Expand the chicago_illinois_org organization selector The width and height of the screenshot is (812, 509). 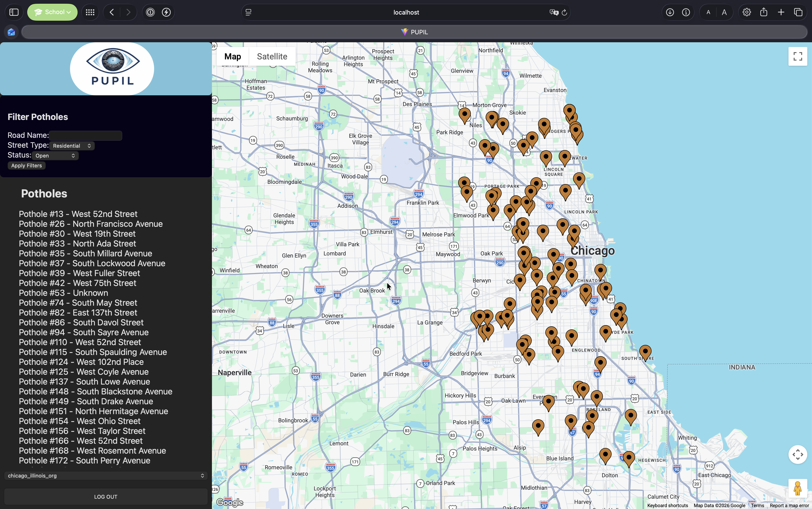click(106, 475)
